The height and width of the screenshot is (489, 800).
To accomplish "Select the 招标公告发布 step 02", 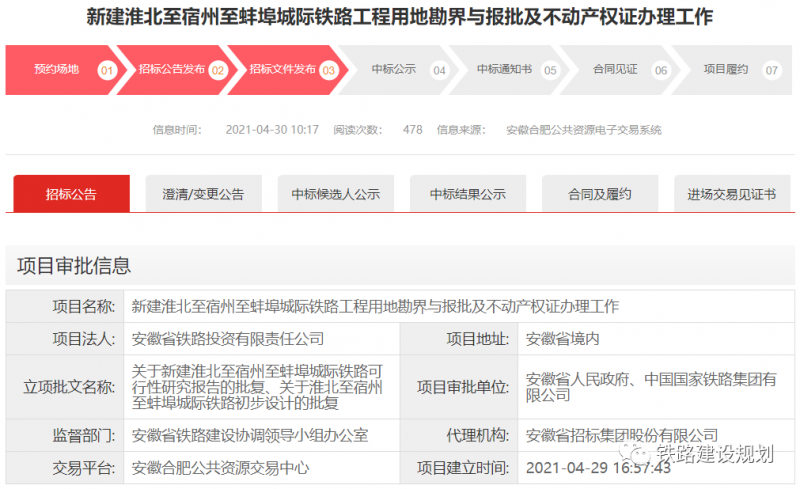I will pyautogui.click(x=175, y=70).
